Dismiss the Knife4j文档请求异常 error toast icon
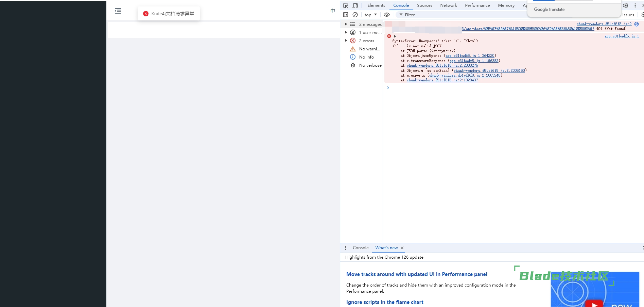Image resolution: width=644 pixels, height=307 pixels. click(146, 14)
